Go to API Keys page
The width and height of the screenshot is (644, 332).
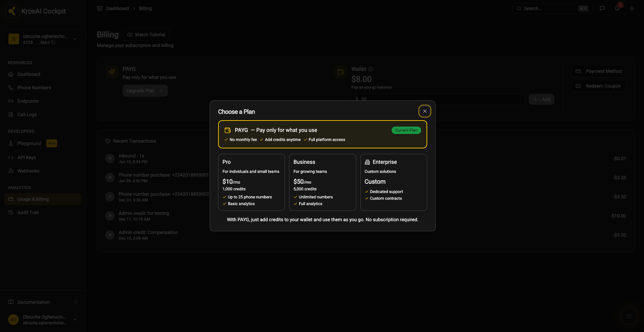pyautogui.click(x=27, y=157)
